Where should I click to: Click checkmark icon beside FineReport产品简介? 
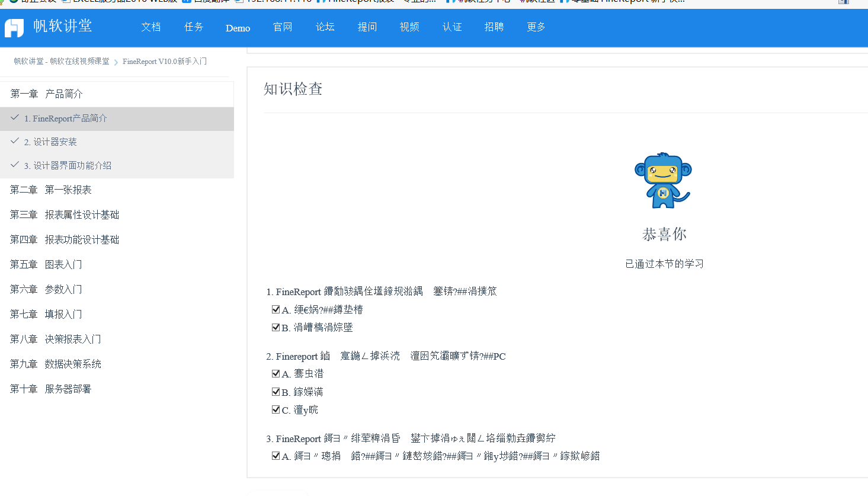(15, 117)
